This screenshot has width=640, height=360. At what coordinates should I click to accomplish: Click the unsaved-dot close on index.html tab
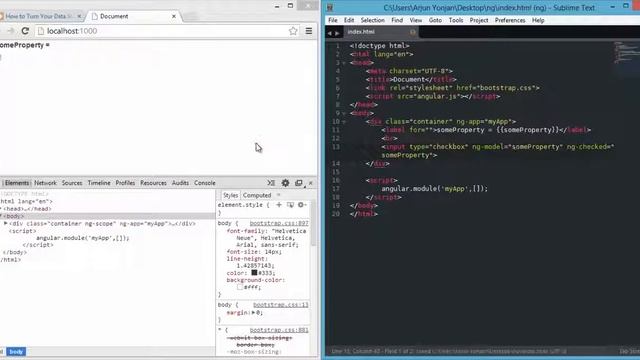413,32
